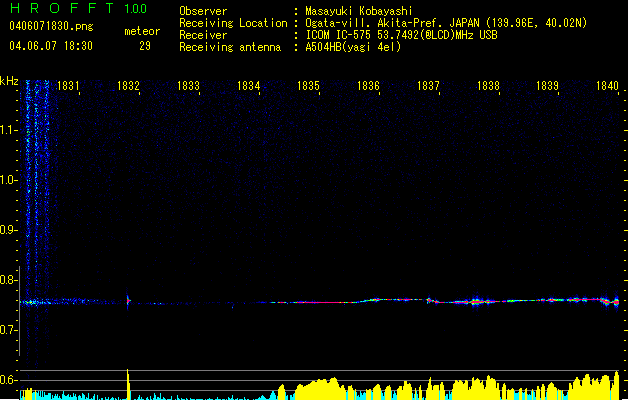Viewport: 629px width, 400px height.
Task: Click the 0.8 frequency axis label
Action: (7, 280)
